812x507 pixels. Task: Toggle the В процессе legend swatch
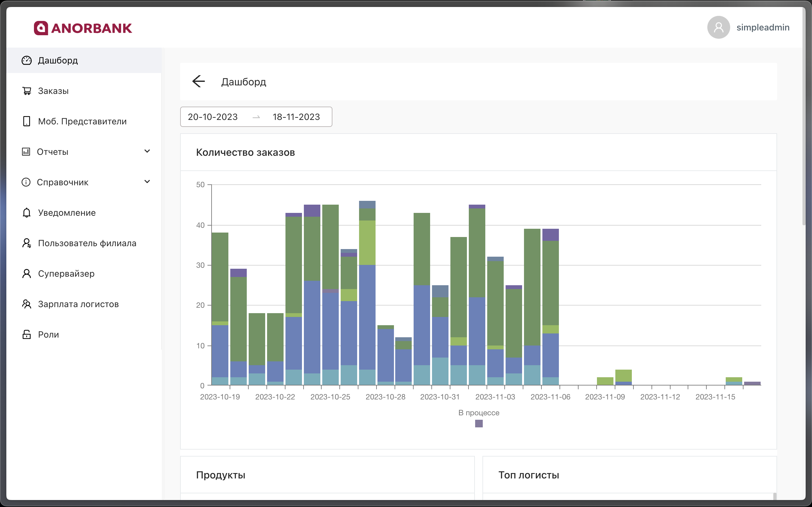click(x=479, y=424)
